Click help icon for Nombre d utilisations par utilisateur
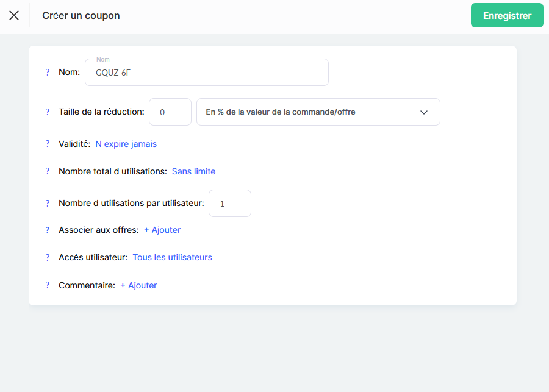 pyautogui.click(x=48, y=203)
